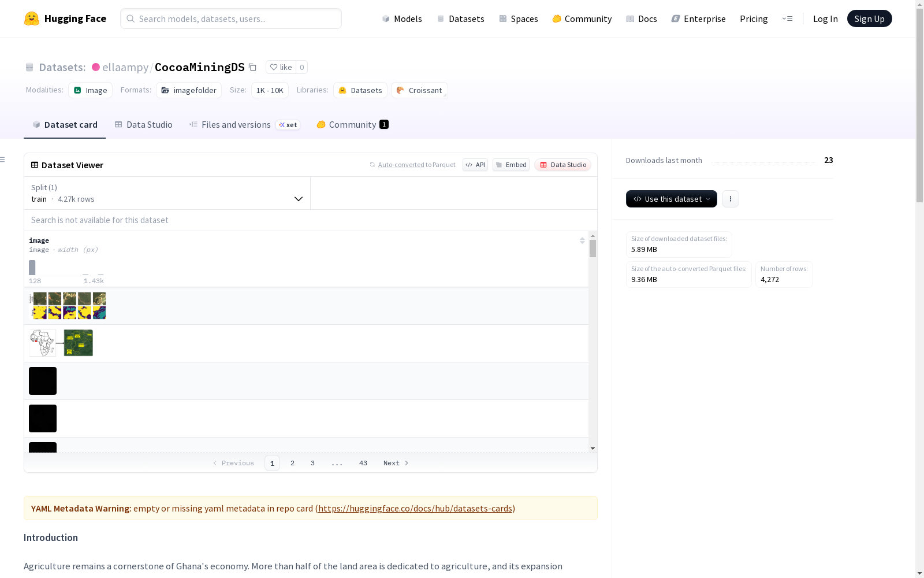This screenshot has height=578, width=924.
Task: Go to page 2 of viewer
Action: point(293,463)
